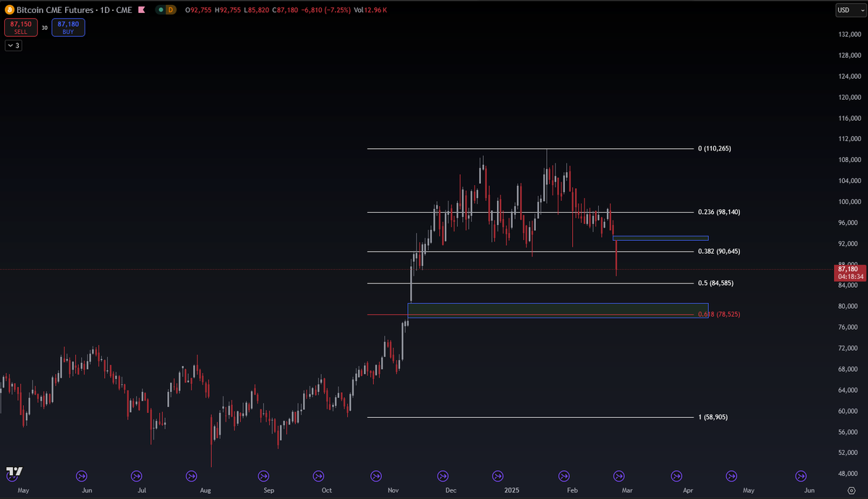The image size is (868, 499).
Task: Click the orange D delayed-data badge
Action: tap(171, 10)
